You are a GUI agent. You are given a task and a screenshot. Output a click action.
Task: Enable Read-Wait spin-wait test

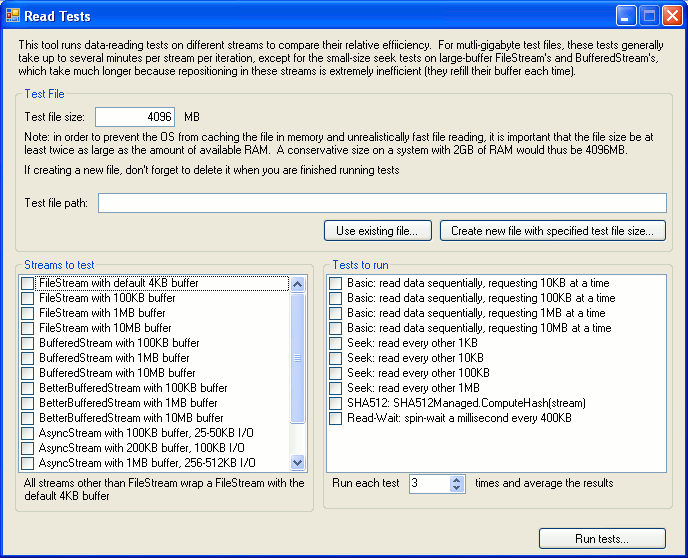point(336,418)
